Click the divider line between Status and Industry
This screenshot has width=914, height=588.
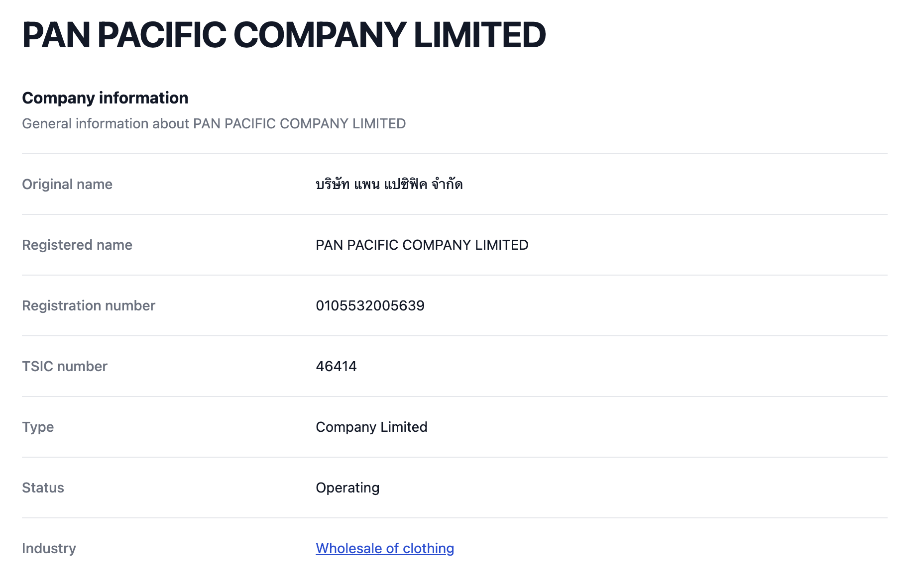pos(455,518)
